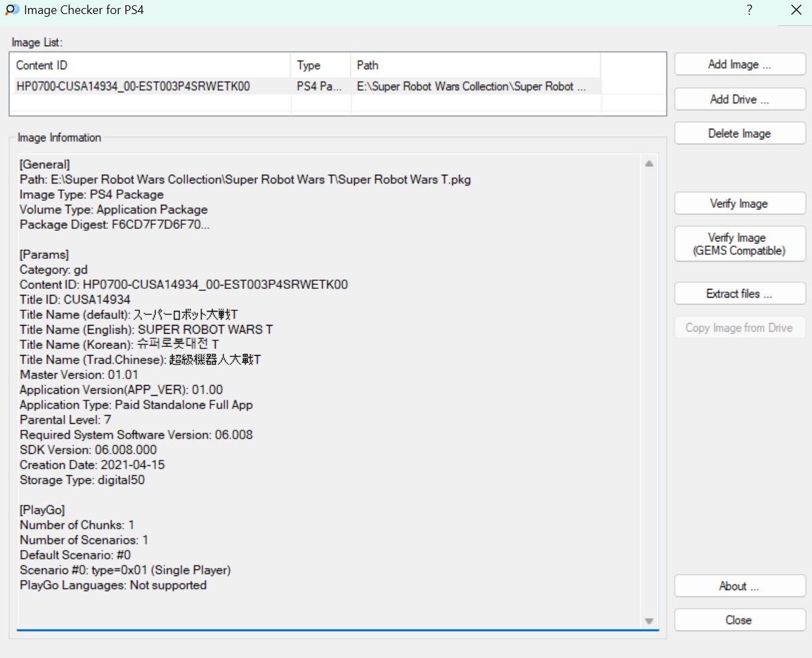Click the greyed Copy Image from Drive button
Image resolution: width=812 pixels, height=658 pixels.
pyautogui.click(x=739, y=328)
